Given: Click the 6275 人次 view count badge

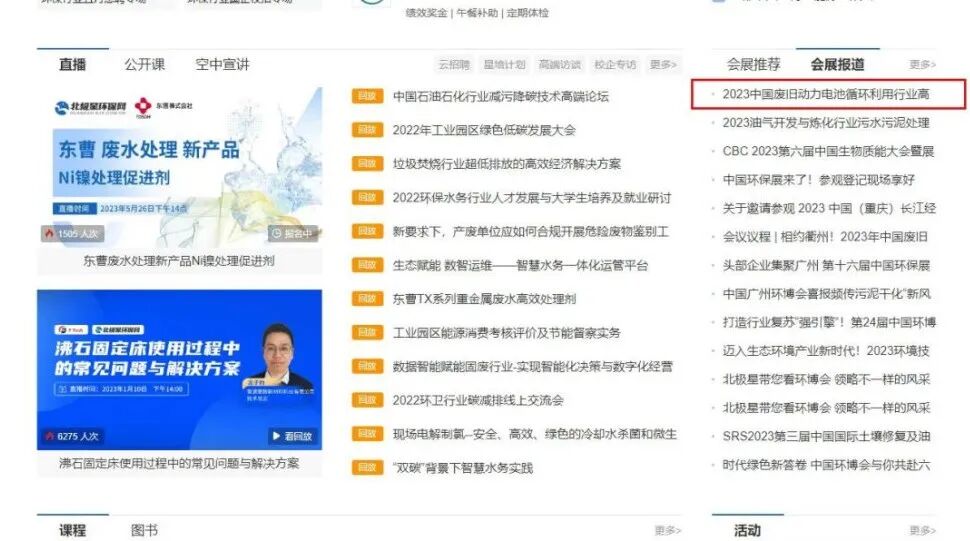Looking at the screenshot, I should pos(72,436).
